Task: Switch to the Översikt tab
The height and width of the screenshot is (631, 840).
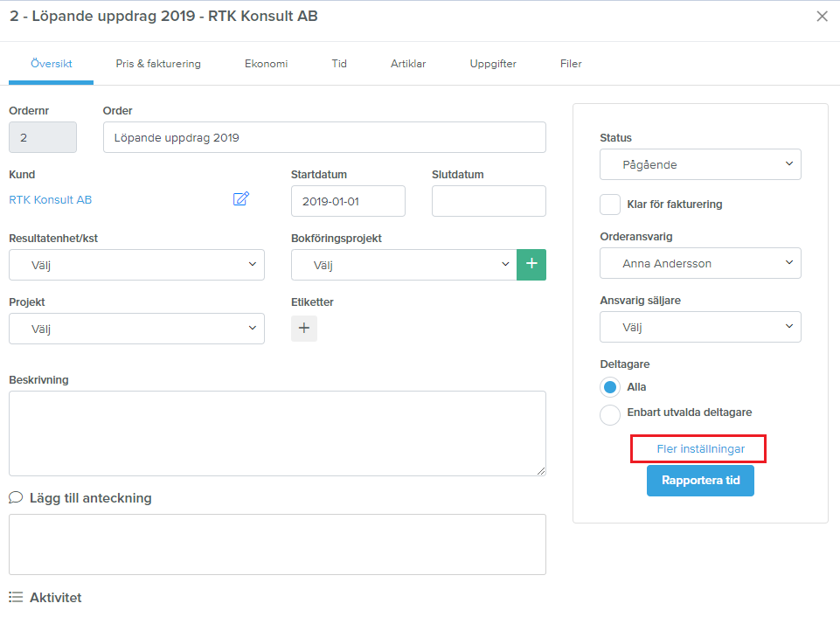Action: click(51, 64)
